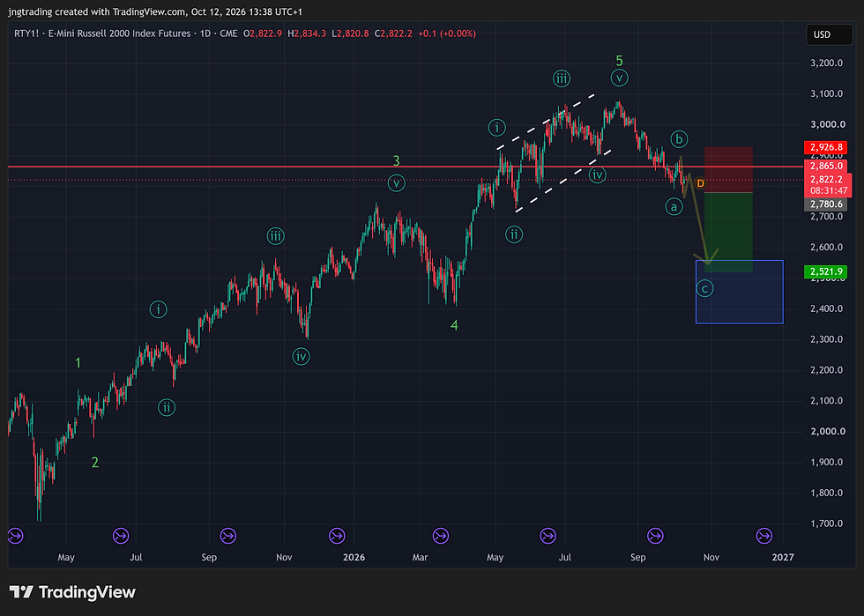Click the red 2,865.0 horizontal line price label

825,166
